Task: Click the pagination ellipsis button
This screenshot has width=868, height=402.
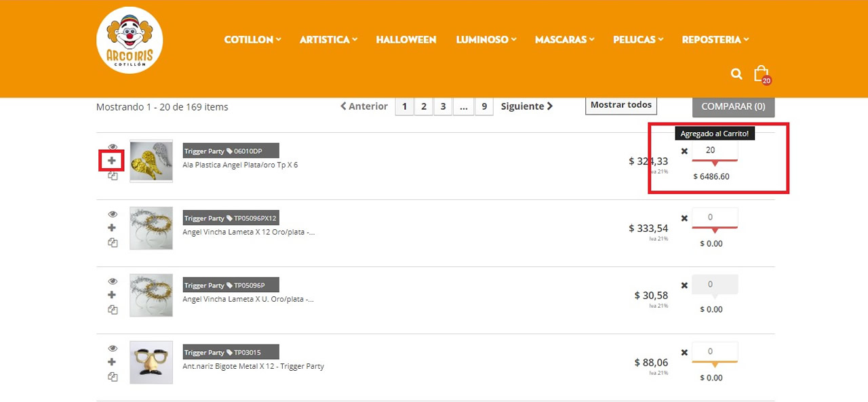Action: 463,106
